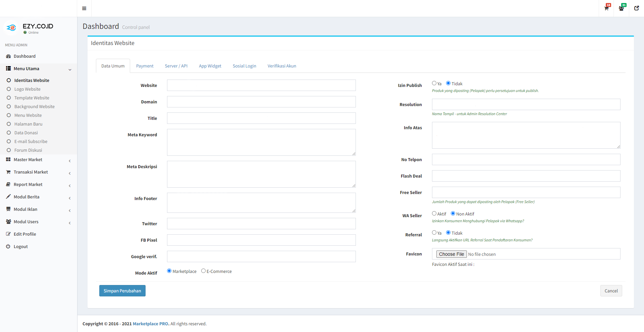
Task: Click the Dashboard gauge icon
Action: [x=8, y=56]
